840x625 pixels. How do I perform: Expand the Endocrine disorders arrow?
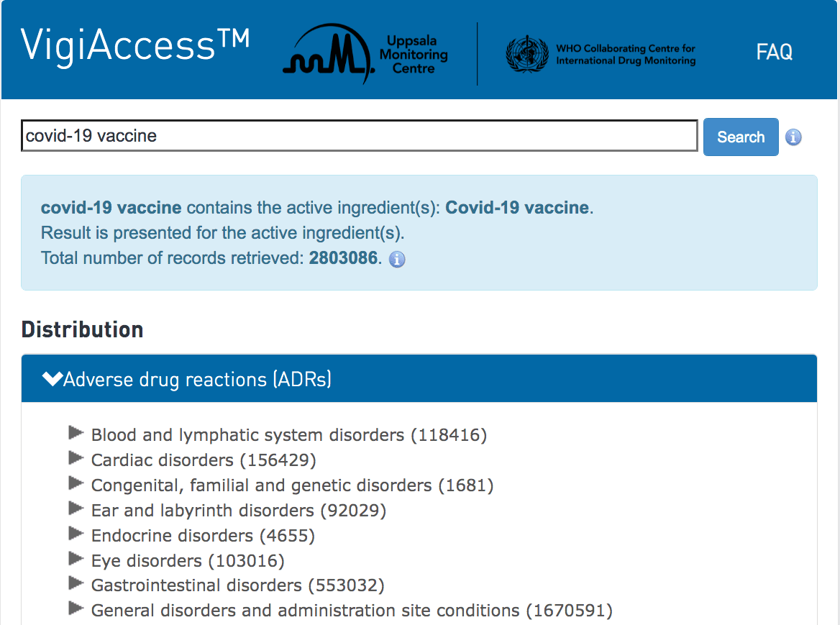pos(76,533)
